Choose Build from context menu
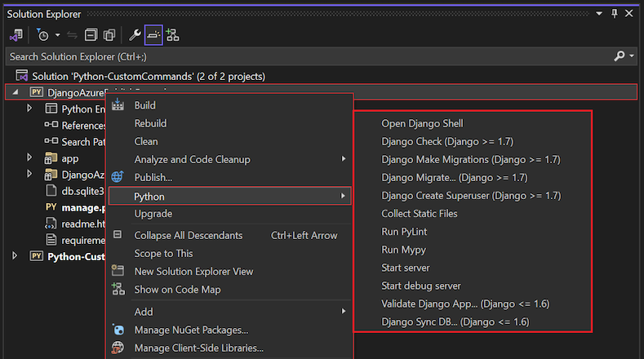 point(145,105)
